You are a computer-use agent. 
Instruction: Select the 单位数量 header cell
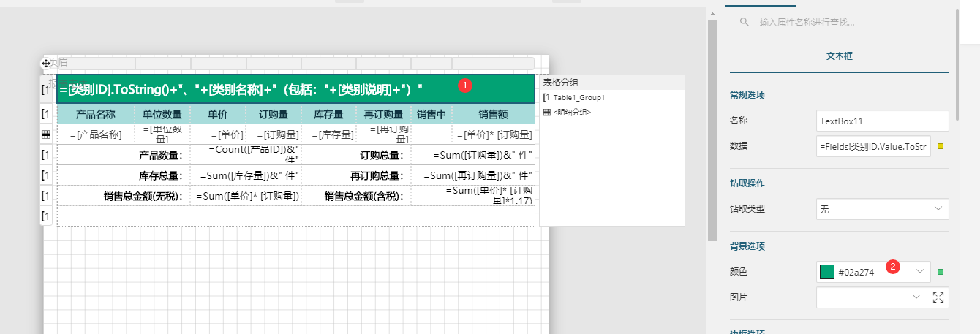162,114
